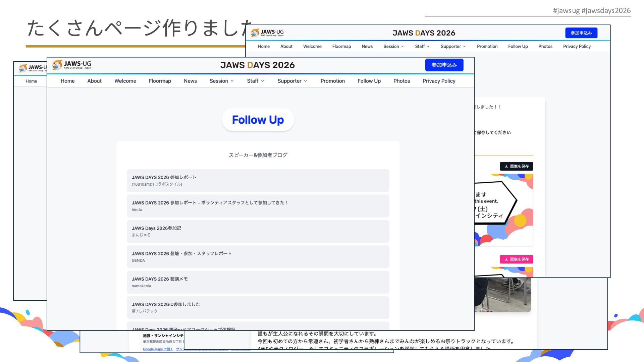Select Follow Up in the front window nav
644x362 pixels.
click(x=369, y=81)
